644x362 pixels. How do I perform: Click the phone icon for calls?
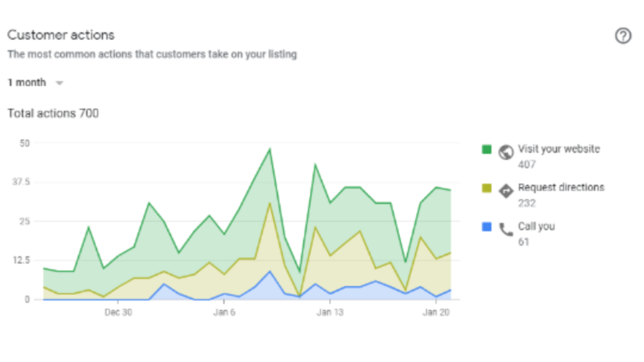(x=506, y=230)
